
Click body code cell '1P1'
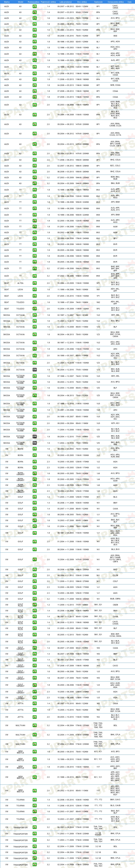[x=98, y=296]
